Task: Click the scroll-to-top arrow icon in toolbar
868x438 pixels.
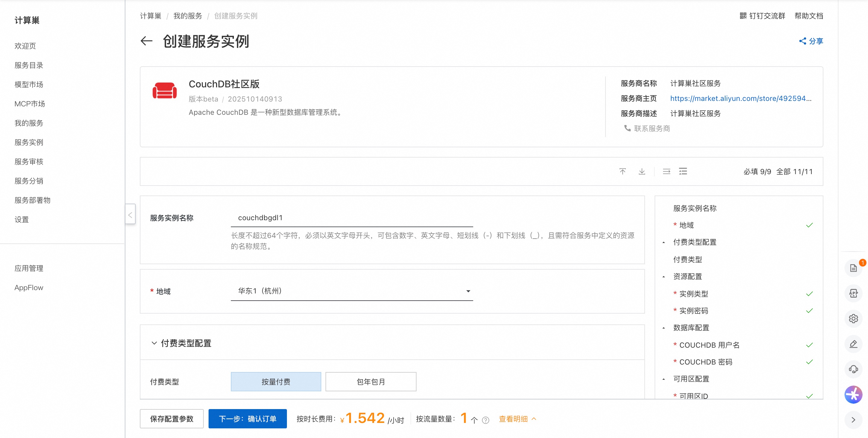Action: [622, 171]
